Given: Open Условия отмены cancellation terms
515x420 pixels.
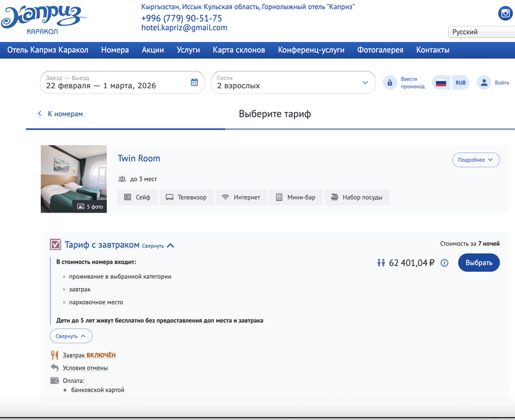Looking at the screenshot, I should (x=85, y=368).
